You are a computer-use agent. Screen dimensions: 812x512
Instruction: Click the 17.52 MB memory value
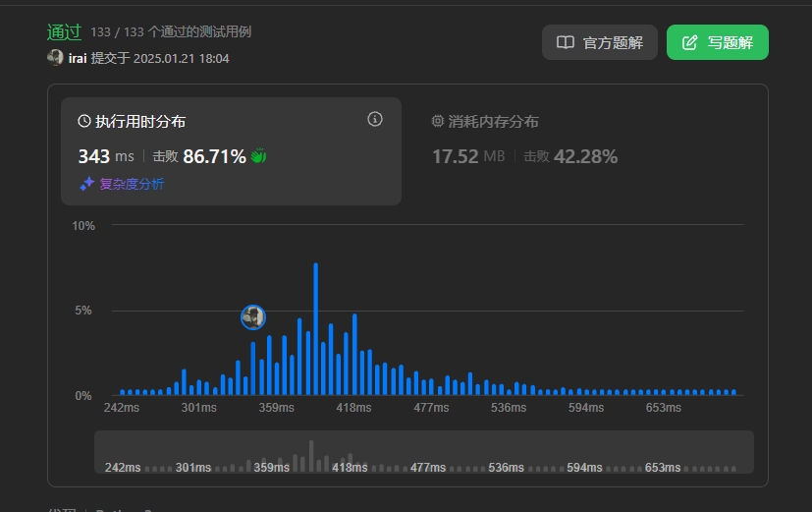(468, 156)
